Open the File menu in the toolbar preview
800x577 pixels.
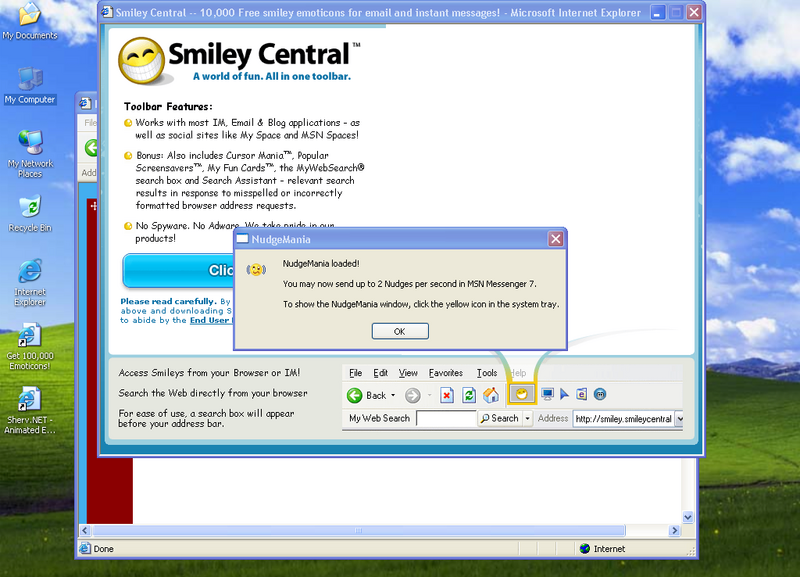pyautogui.click(x=356, y=373)
